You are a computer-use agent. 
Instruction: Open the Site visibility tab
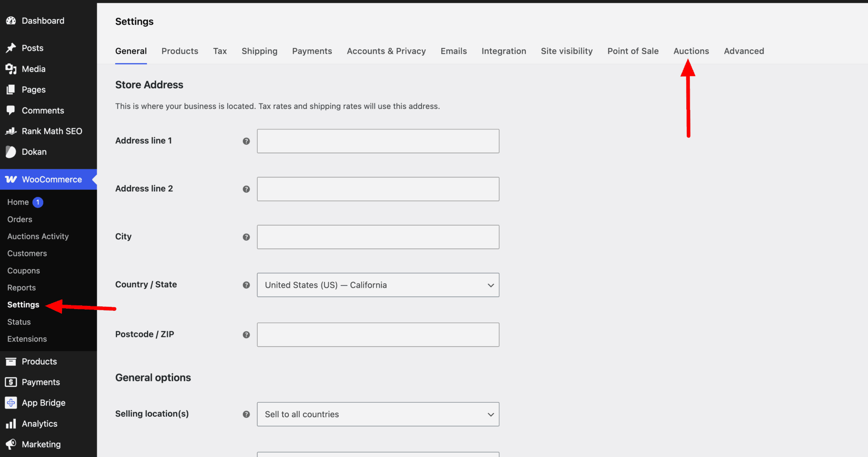point(567,51)
